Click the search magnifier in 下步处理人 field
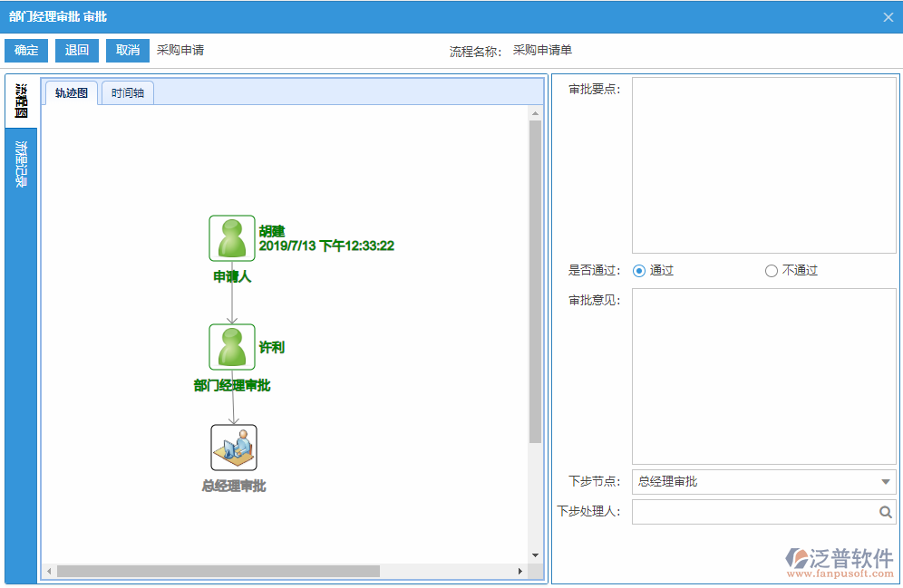Image resolution: width=903 pixels, height=588 pixels. 885,512
